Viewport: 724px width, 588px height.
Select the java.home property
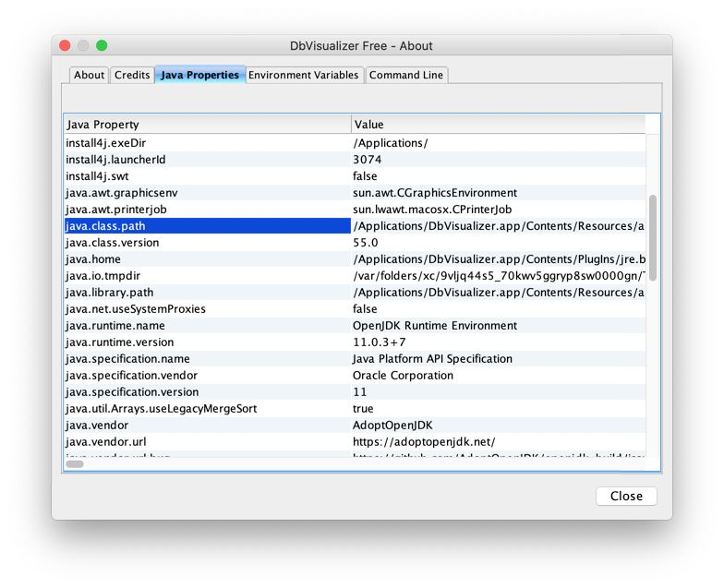[x=207, y=259]
